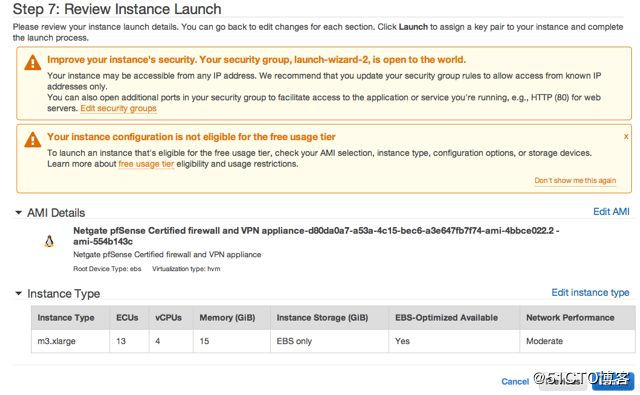
Task: Select the vCPUs value 4
Action: 171,341
